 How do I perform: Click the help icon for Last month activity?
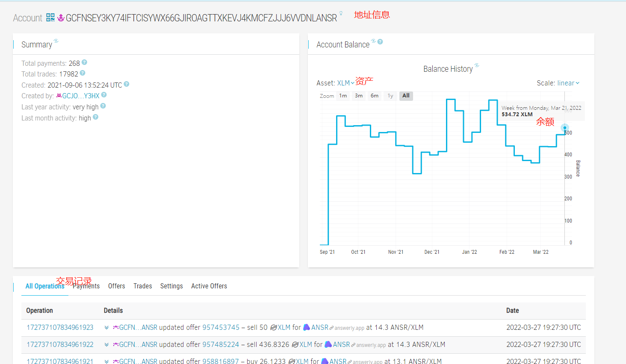pyautogui.click(x=95, y=117)
